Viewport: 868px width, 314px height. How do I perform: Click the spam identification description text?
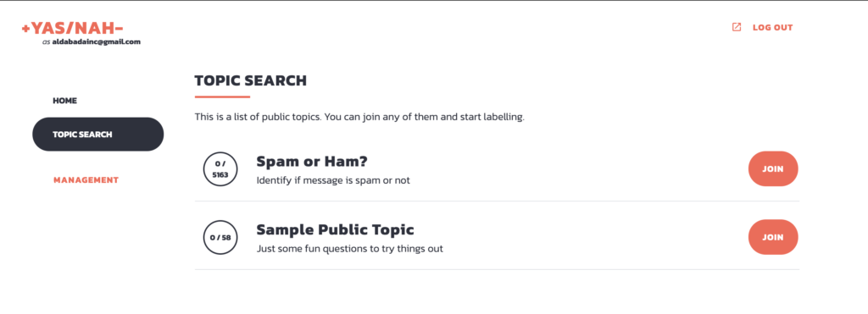[x=333, y=180]
